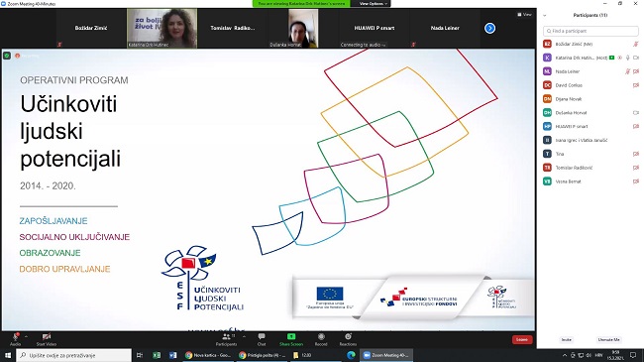Screen dimensions: 644x362
Task: Click Katarina Drk Hutinec's camera icon in the list
Action: (636, 58)
